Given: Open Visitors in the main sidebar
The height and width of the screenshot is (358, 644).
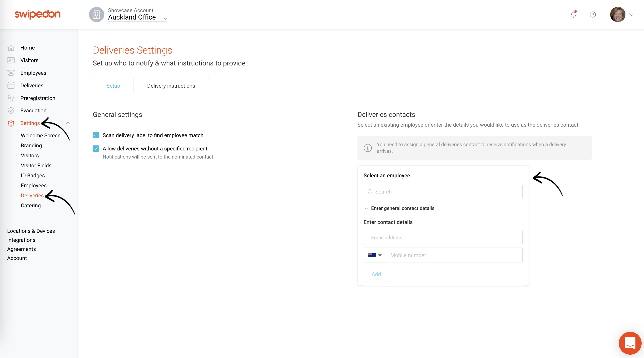Looking at the screenshot, I should tap(29, 60).
